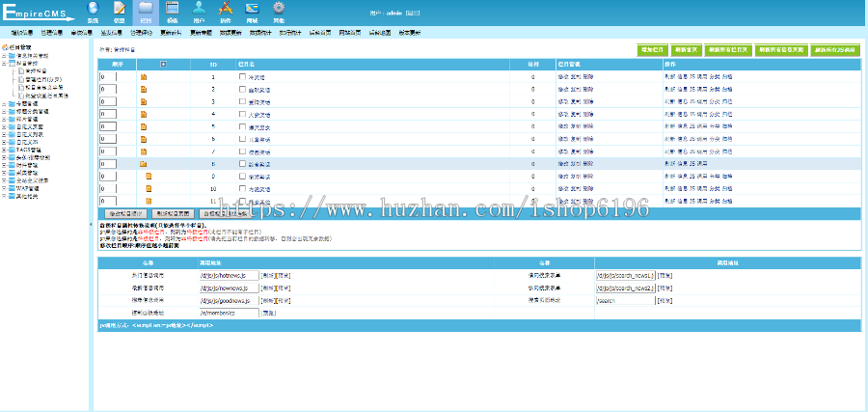Expand the WAP管理 tree node
868x412 pixels.
pos(4,188)
